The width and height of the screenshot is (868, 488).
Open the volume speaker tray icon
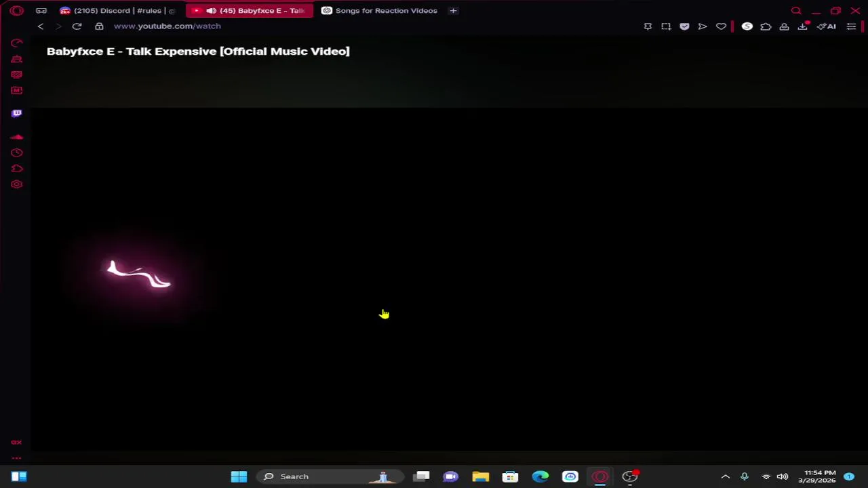coord(783,476)
